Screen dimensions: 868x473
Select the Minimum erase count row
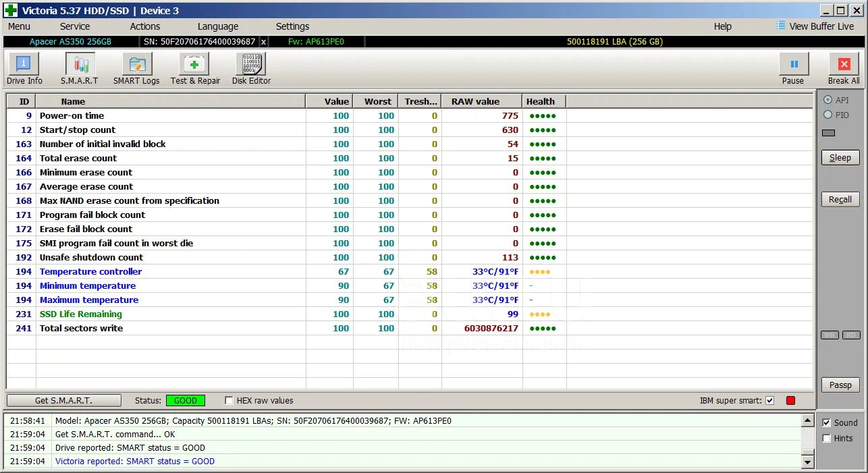point(410,172)
